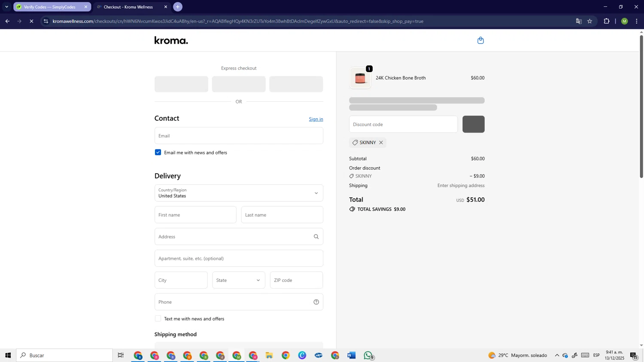Open File Explorer from the taskbar
Screen dimensions: 644x362
click(269, 355)
